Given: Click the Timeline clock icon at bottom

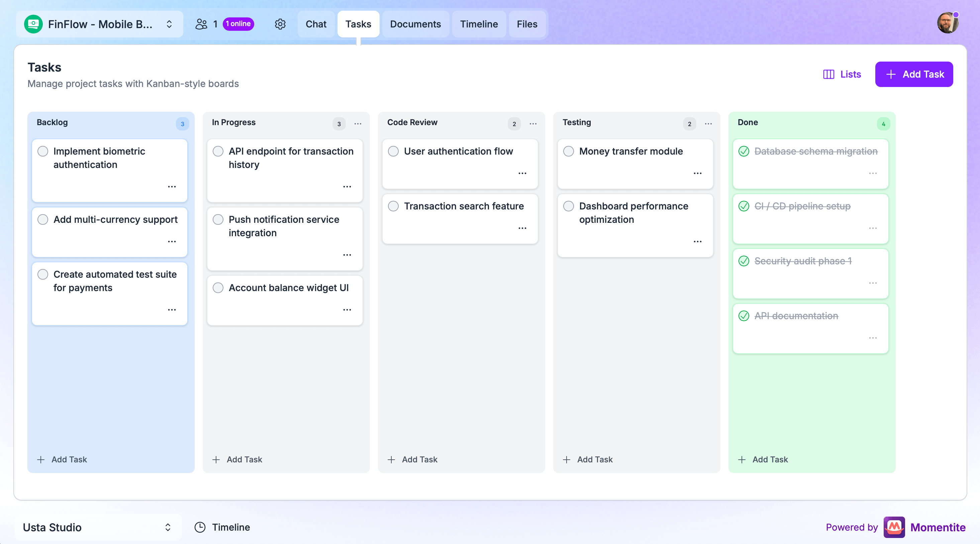Looking at the screenshot, I should pyautogui.click(x=200, y=527).
